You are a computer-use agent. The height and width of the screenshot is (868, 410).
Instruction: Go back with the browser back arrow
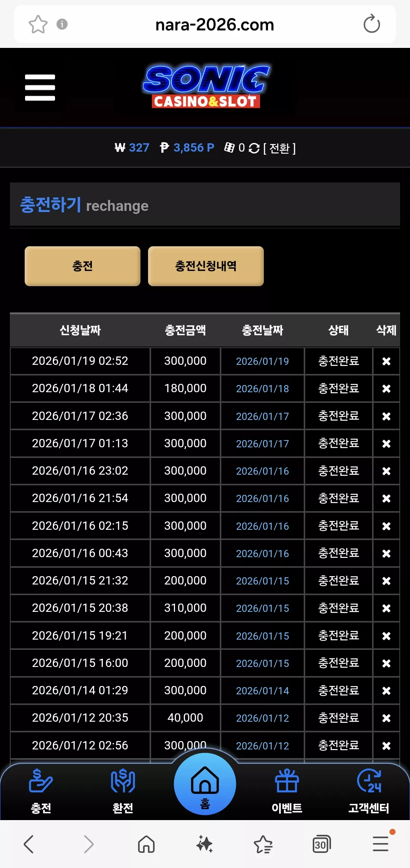click(x=29, y=844)
